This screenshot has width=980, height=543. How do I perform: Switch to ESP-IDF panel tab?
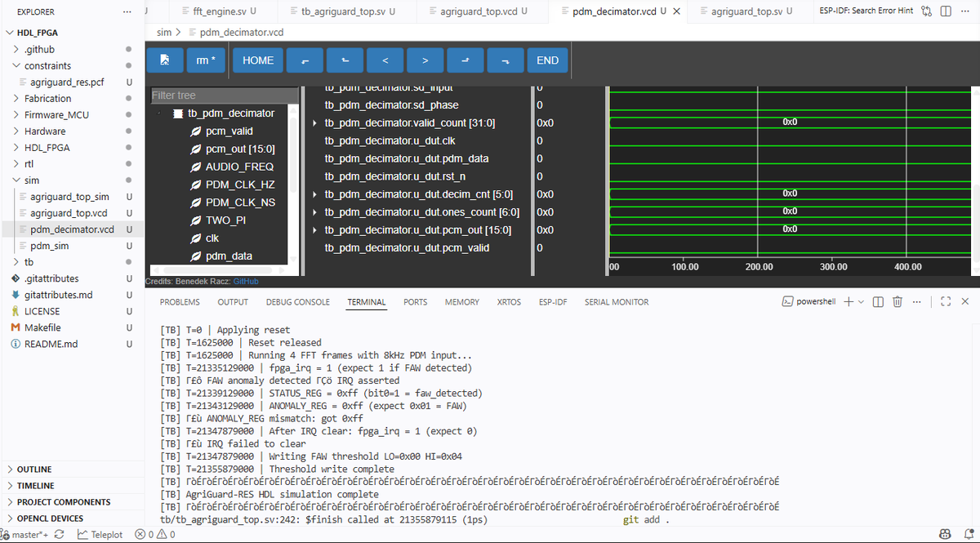(x=553, y=302)
